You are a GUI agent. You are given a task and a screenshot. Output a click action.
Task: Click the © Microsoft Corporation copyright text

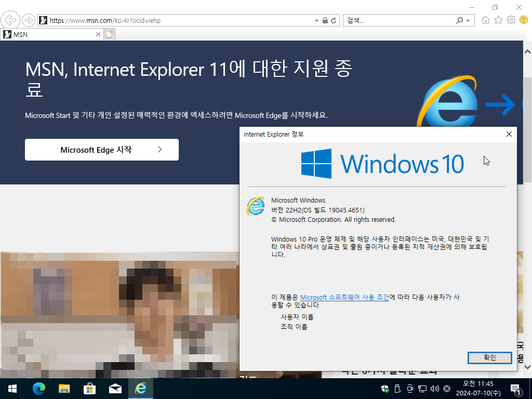pyautogui.click(x=334, y=220)
